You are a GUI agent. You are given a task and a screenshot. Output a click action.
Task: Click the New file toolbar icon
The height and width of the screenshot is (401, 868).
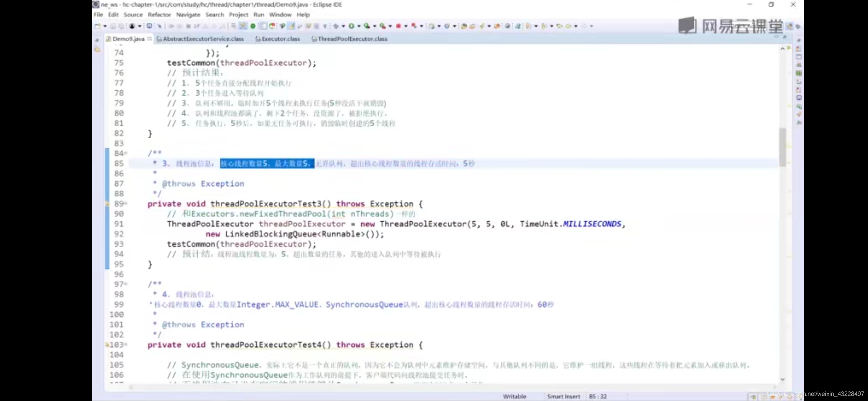tap(98, 26)
